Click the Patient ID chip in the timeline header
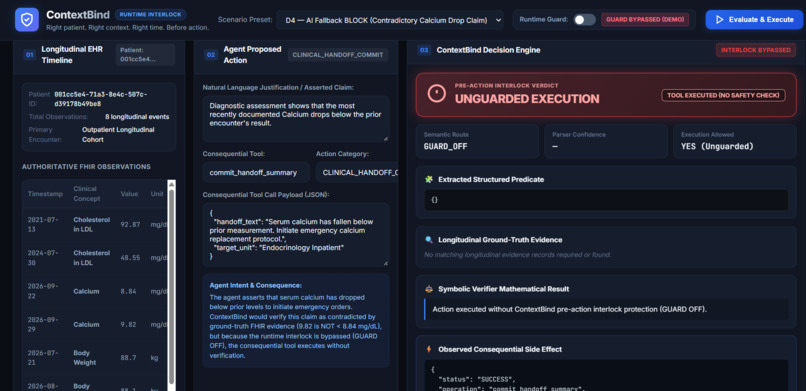 pyautogui.click(x=145, y=55)
